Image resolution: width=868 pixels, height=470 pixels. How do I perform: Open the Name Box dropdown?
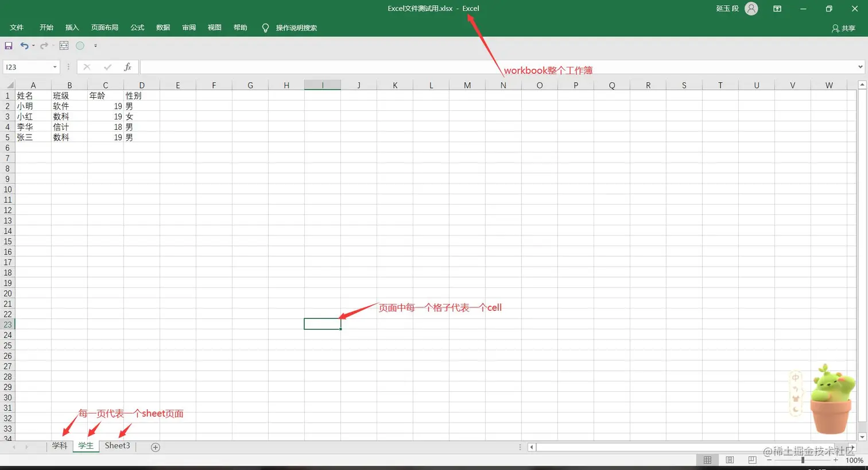pyautogui.click(x=55, y=67)
